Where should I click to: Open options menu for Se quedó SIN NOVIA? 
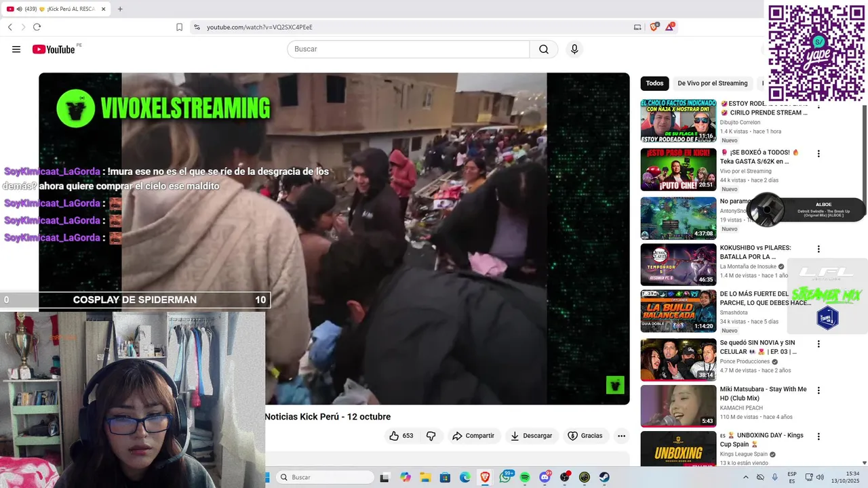click(818, 344)
